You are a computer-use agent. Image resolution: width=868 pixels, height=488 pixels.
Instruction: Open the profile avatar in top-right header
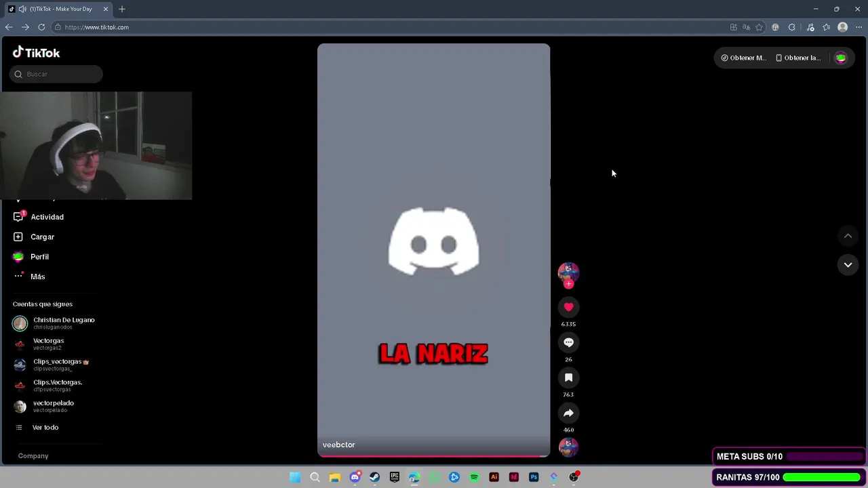[841, 58]
